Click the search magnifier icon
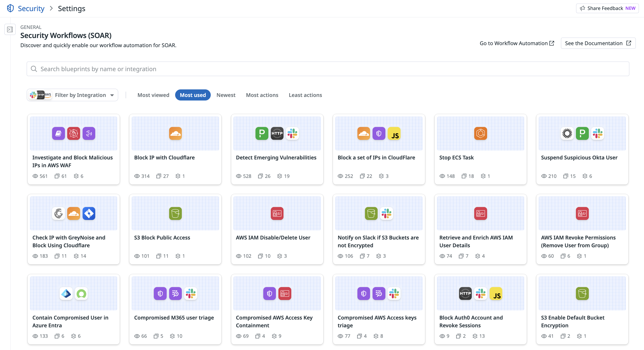644x350 pixels. pyautogui.click(x=34, y=69)
